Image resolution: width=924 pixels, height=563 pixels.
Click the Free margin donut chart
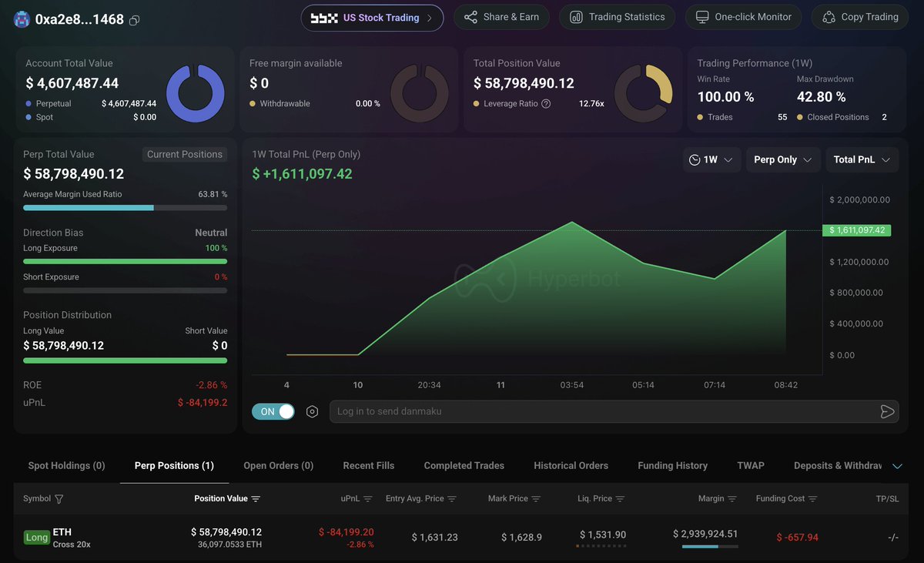coord(420,93)
